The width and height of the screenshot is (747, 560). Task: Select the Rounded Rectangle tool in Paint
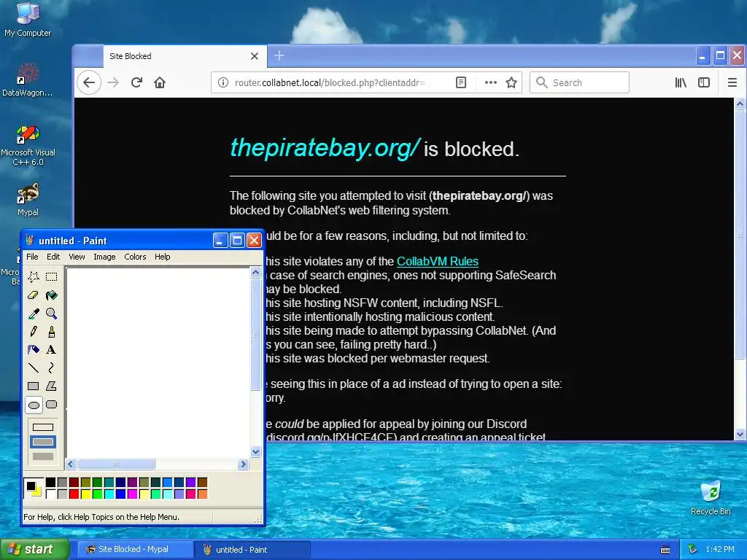52,405
